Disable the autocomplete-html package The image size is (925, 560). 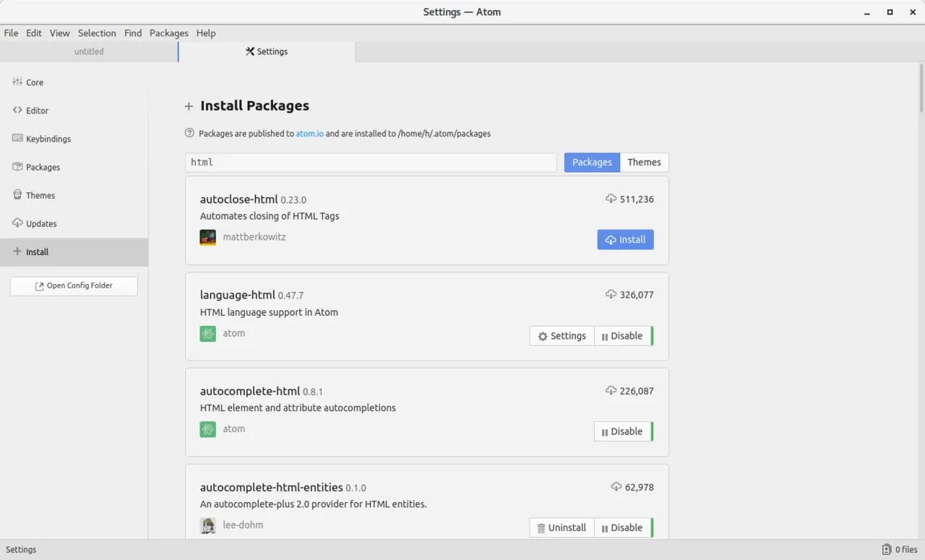click(x=622, y=431)
